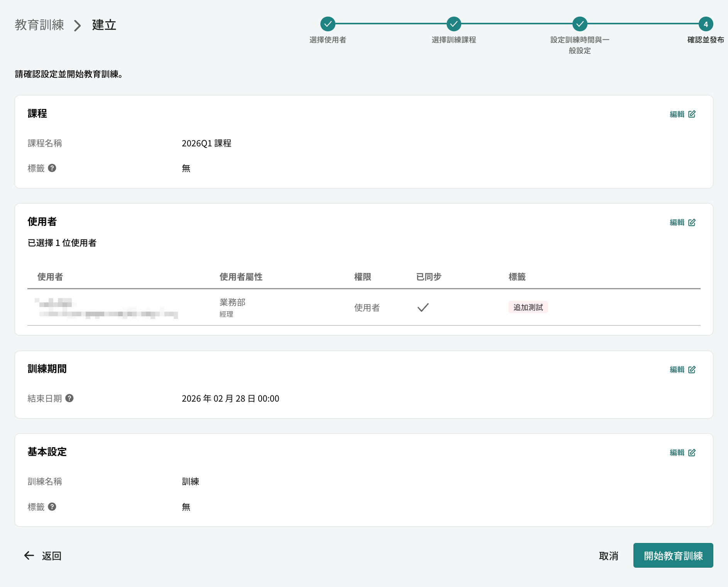
Task: Click the 開始教育訓練 button
Action: click(673, 555)
